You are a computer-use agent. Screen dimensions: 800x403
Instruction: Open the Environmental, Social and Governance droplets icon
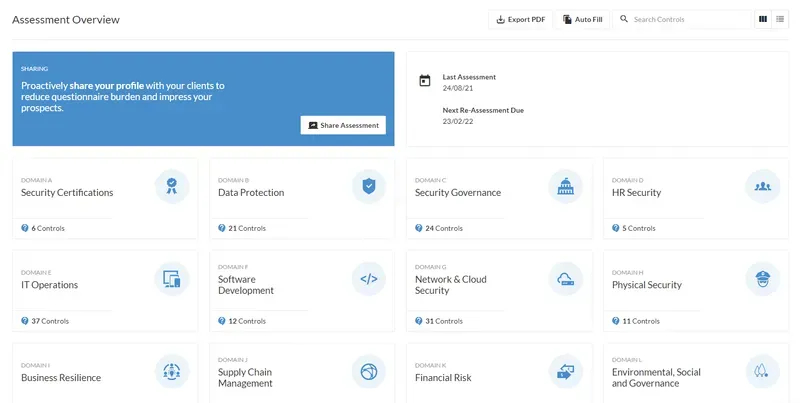763,372
